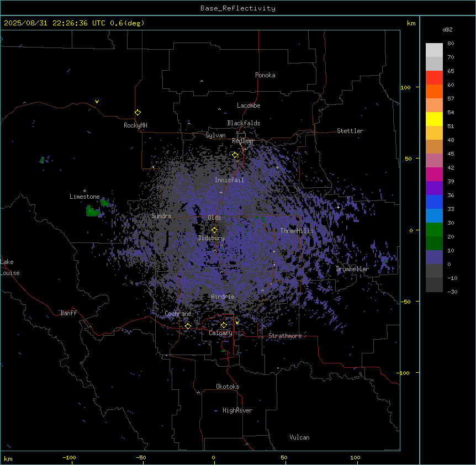Select the Calgary label
Image resolution: width=476 pixels, height=465 pixels.
point(220,333)
